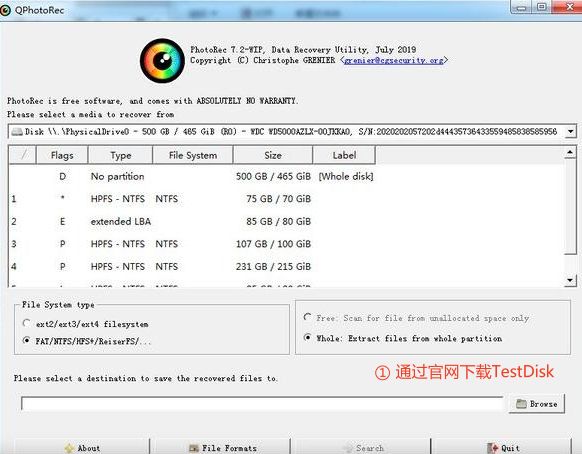Select the extended LBA partition row
The image size is (582, 454).
286,222
